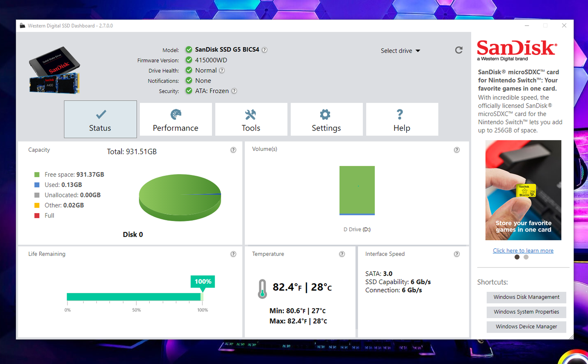
Task: Click Firmware Version green check icon
Action: 189,60
